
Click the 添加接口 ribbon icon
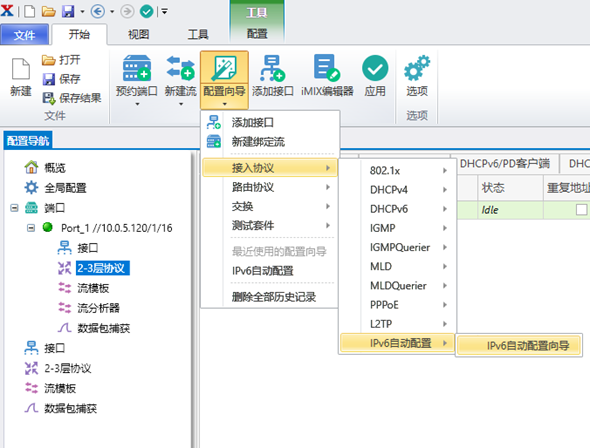click(272, 68)
